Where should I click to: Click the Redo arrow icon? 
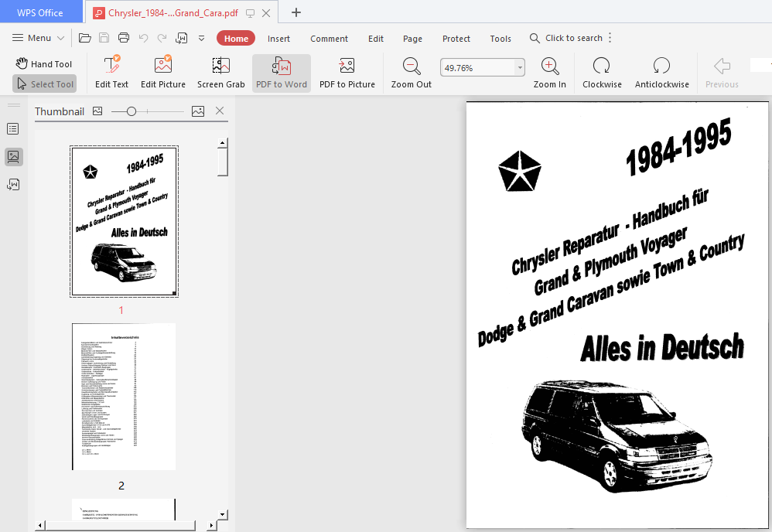[162, 38]
